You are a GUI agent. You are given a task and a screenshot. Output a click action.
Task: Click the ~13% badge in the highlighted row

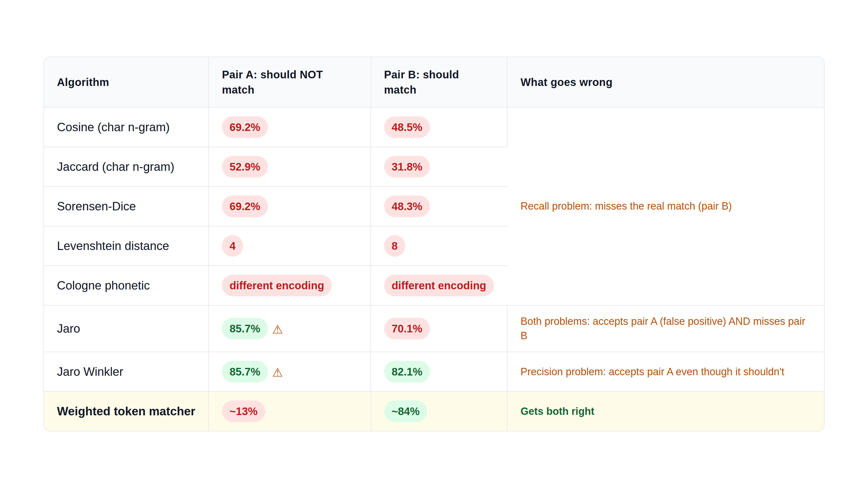pyautogui.click(x=243, y=411)
